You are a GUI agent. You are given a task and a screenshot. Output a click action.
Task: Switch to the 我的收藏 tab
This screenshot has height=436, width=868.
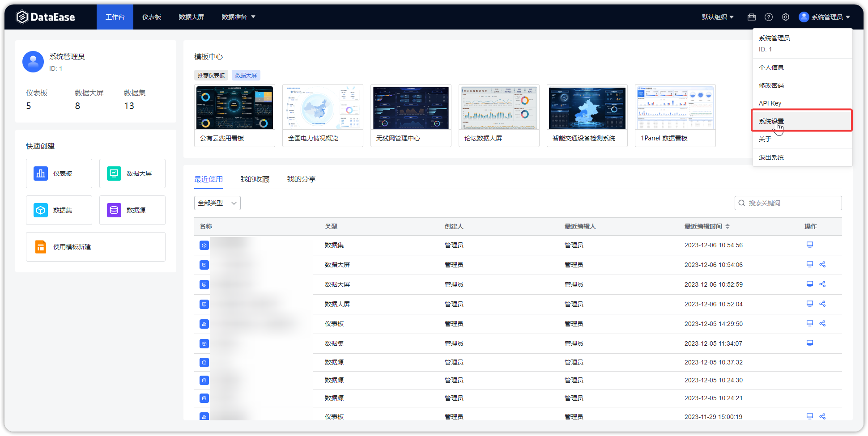click(x=255, y=179)
